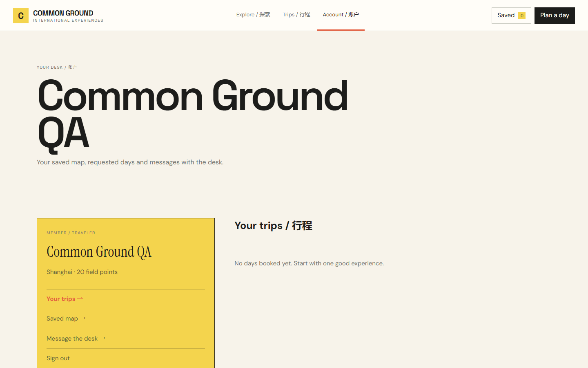Select the Your trips / 行程 section heading
This screenshot has height=368, width=588.
(273, 225)
